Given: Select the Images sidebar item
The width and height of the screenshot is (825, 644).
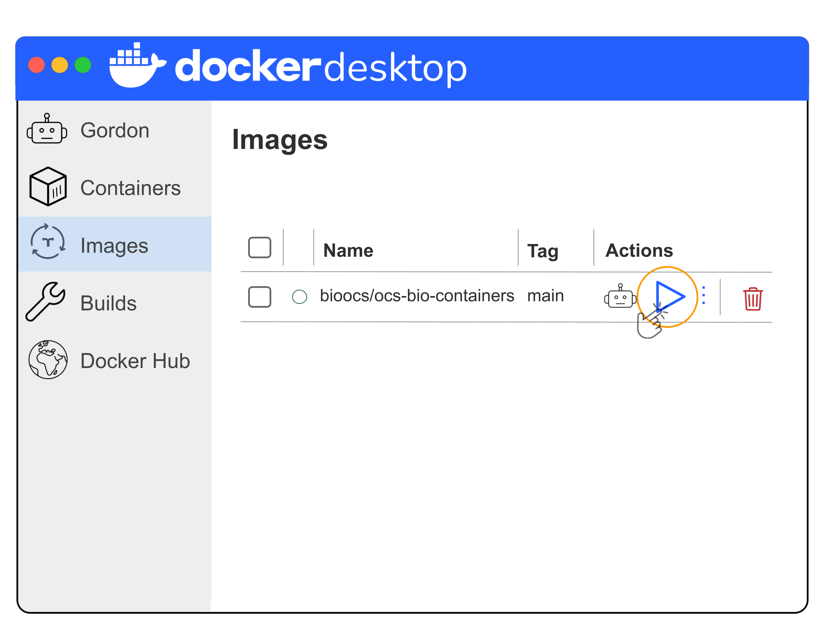Looking at the screenshot, I should click(x=115, y=244).
